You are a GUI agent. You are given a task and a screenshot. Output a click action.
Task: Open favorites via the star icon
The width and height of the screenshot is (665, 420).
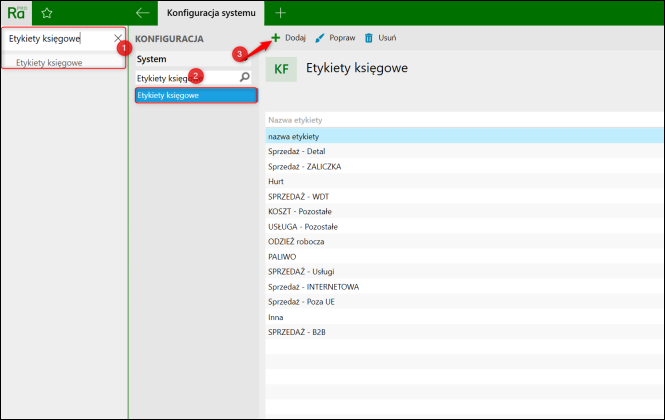[x=47, y=13]
